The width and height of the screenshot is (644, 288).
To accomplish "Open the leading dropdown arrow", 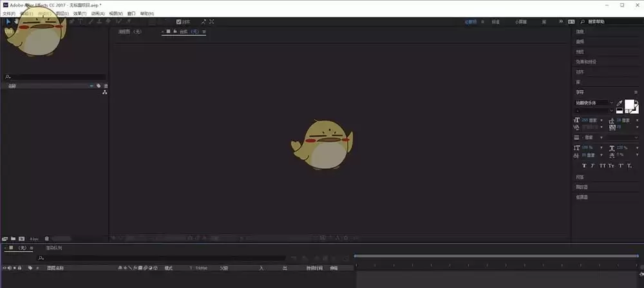I will [x=638, y=120].
